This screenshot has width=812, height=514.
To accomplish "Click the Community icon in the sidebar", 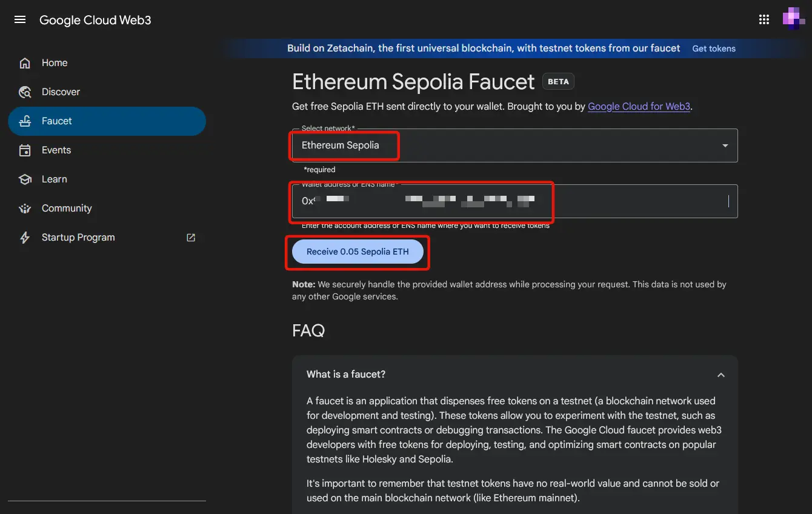I will [25, 209].
